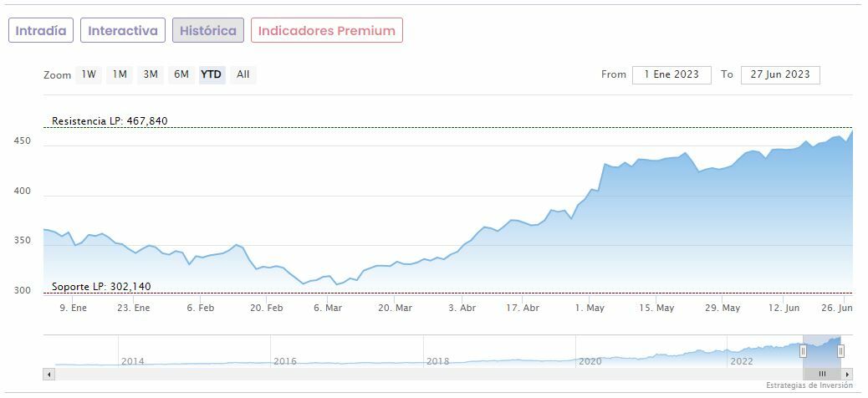This screenshot has width=868, height=398.
Task: Click the Estrategias de Inversión credit link
Action: [809, 385]
